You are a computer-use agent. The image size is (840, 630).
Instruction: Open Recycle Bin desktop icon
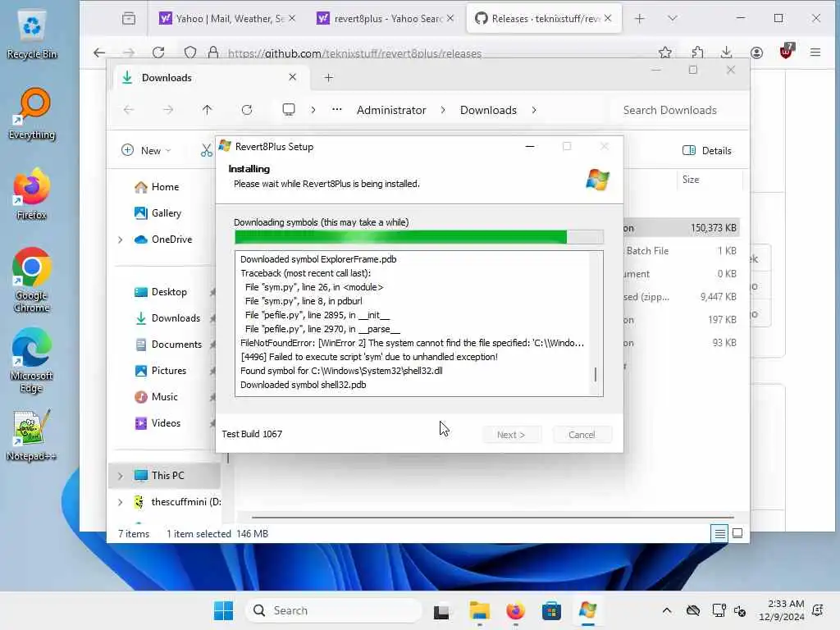(x=32, y=34)
